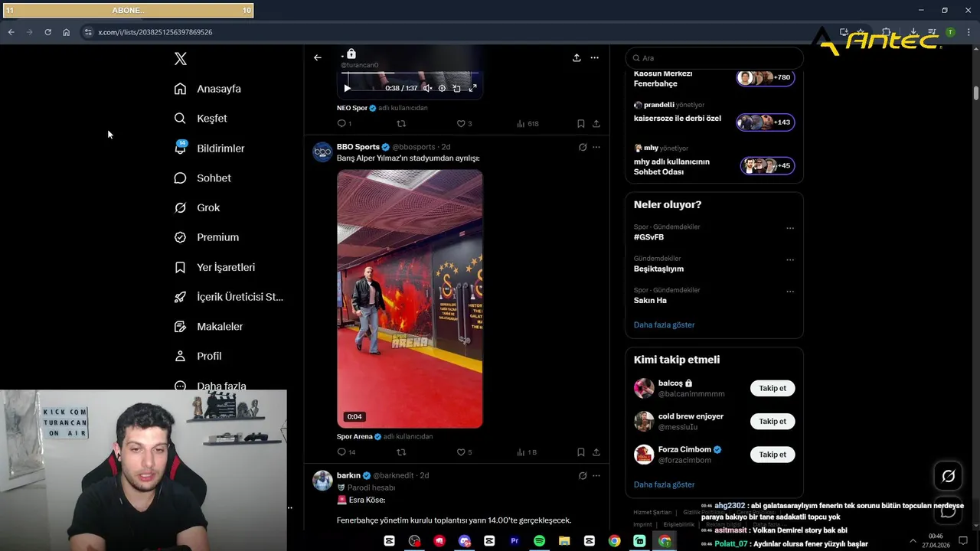Open Premiere Pro from the taskbar
The image size is (980, 551).
514,541
